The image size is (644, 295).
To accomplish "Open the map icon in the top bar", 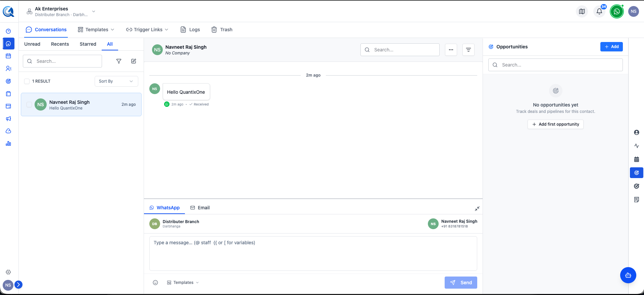I will [582, 11].
